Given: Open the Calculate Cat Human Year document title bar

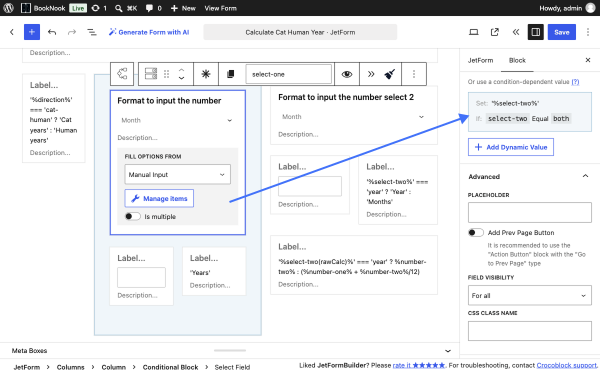Looking at the screenshot, I should (x=300, y=32).
